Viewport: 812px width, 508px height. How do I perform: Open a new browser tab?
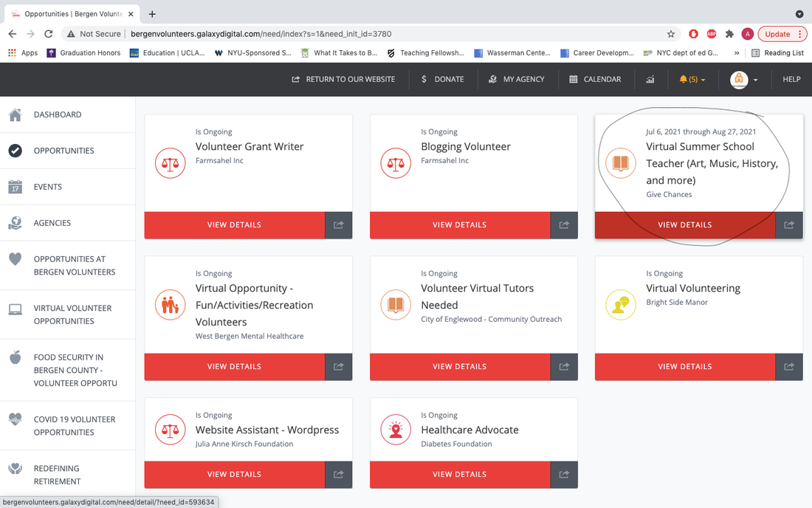[x=152, y=14]
